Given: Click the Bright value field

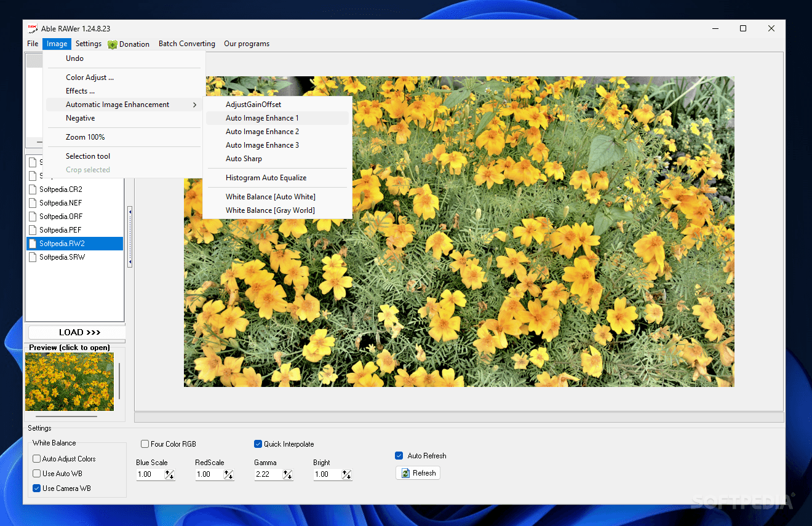Looking at the screenshot, I should pos(327,474).
